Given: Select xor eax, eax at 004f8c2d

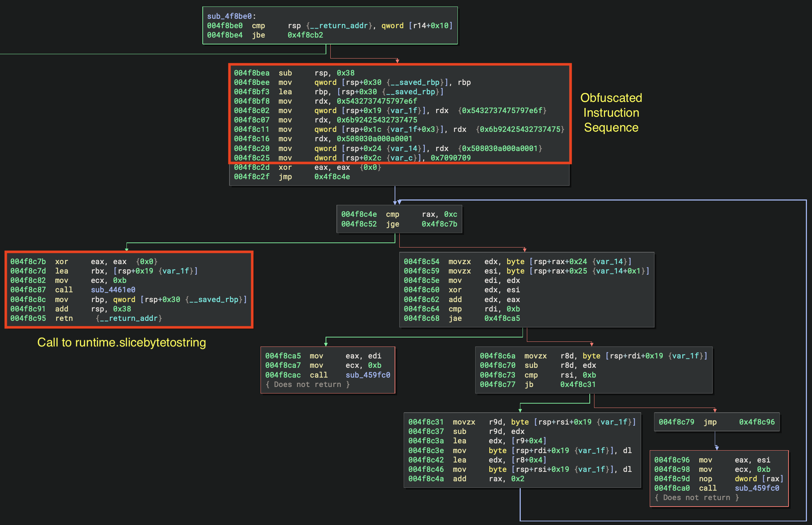Looking at the screenshot, I should (x=308, y=167).
